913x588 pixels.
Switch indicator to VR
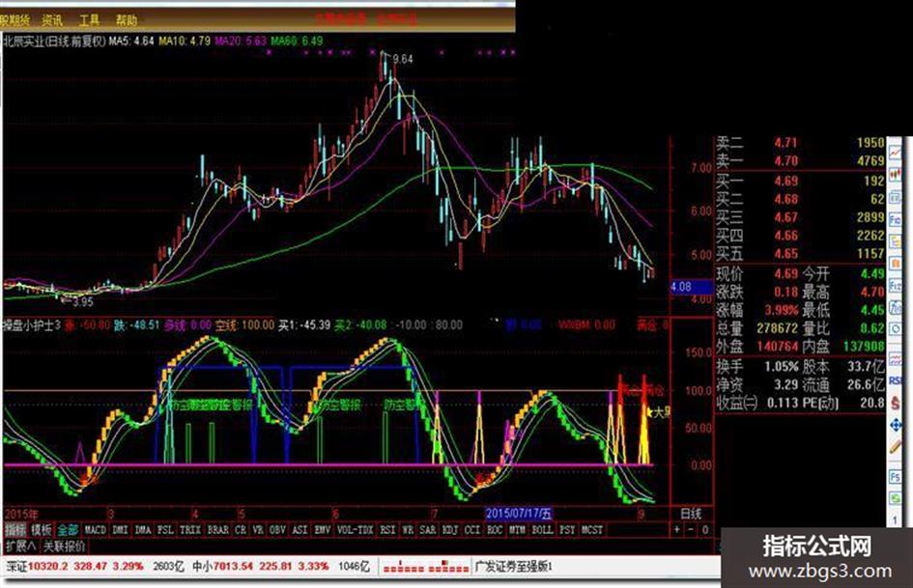tap(258, 530)
